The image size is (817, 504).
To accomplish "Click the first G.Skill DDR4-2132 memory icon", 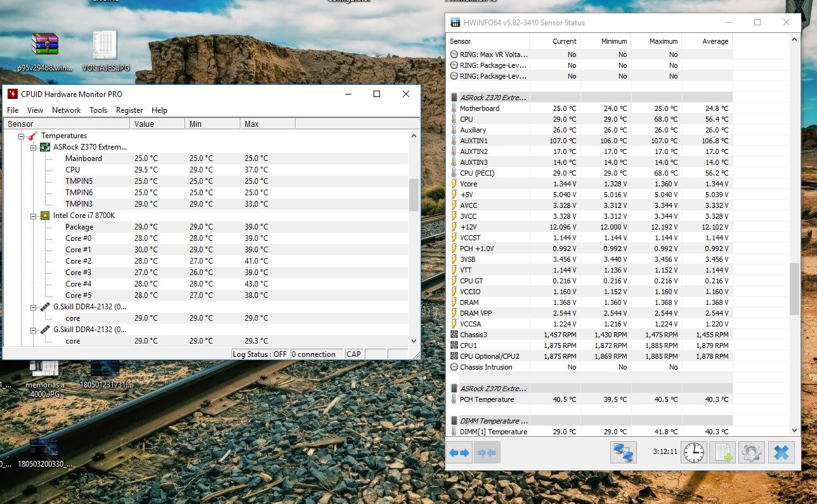I will click(45, 307).
